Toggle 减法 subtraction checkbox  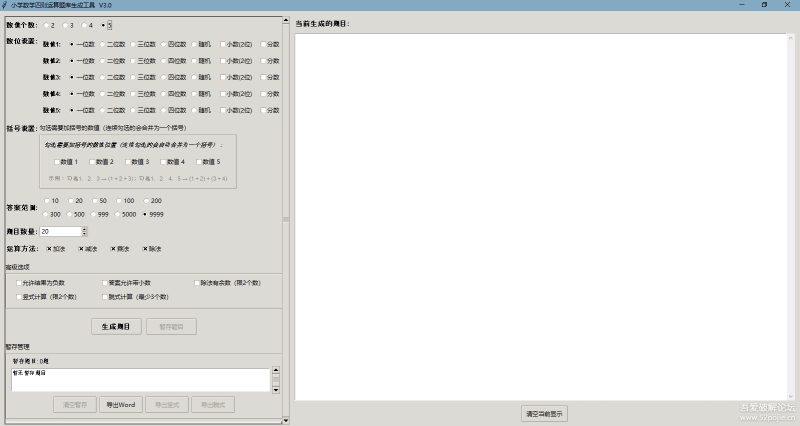coord(88,249)
